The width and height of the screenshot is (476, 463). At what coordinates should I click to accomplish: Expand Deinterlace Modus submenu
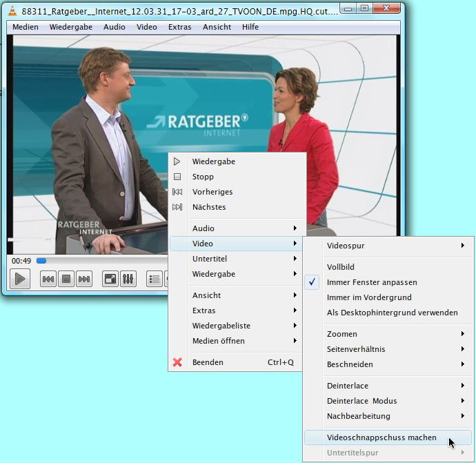point(388,401)
